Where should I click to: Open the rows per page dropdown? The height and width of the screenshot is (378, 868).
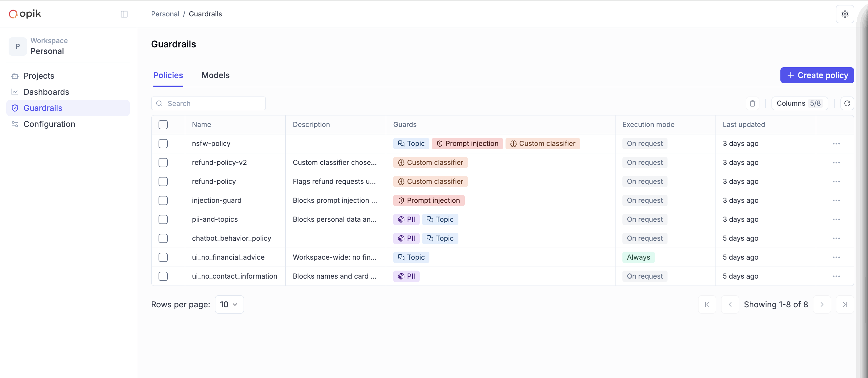229,304
